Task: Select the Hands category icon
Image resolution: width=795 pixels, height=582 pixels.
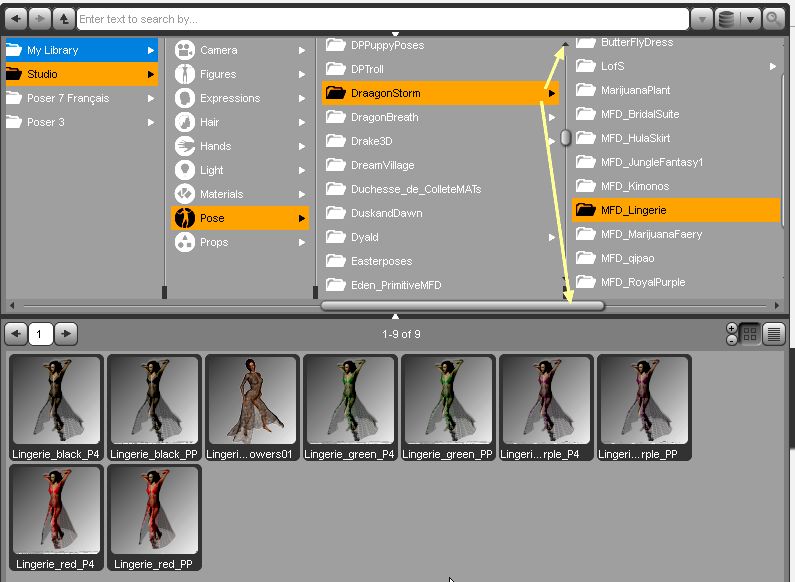Action: (x=185, y=146)
